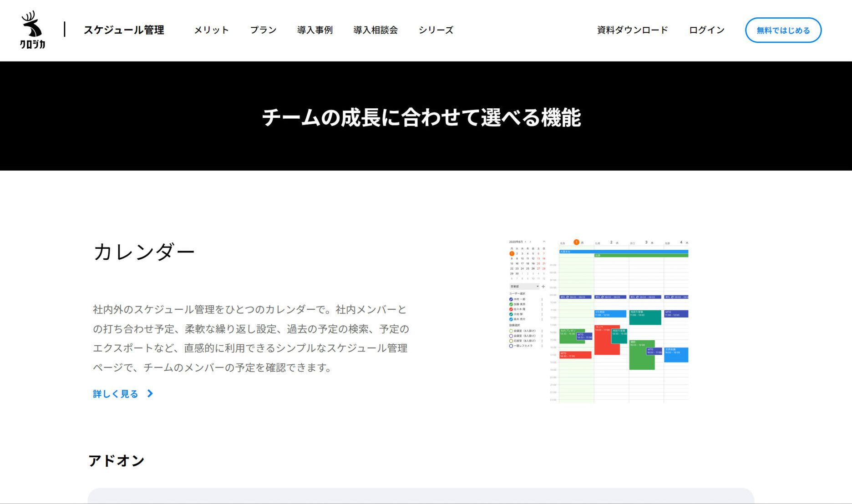Click the + icon beside the department selector
Image resolution: width=852 pixels, height=504 pixels.
pos(543,287)
